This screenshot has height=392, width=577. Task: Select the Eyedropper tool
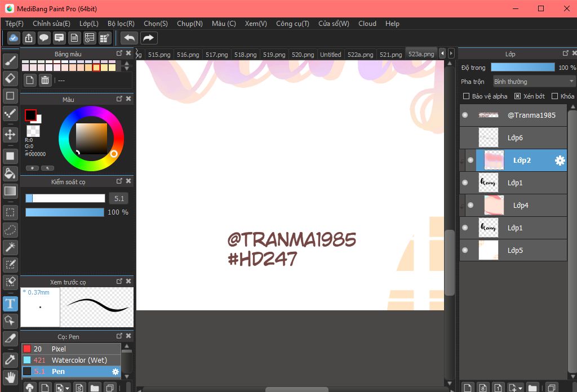coord(10,360)
